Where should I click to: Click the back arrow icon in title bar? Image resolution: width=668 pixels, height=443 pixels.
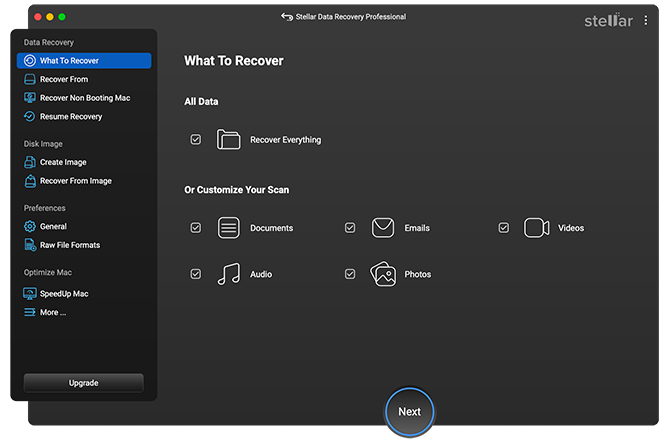pos(288,17)
